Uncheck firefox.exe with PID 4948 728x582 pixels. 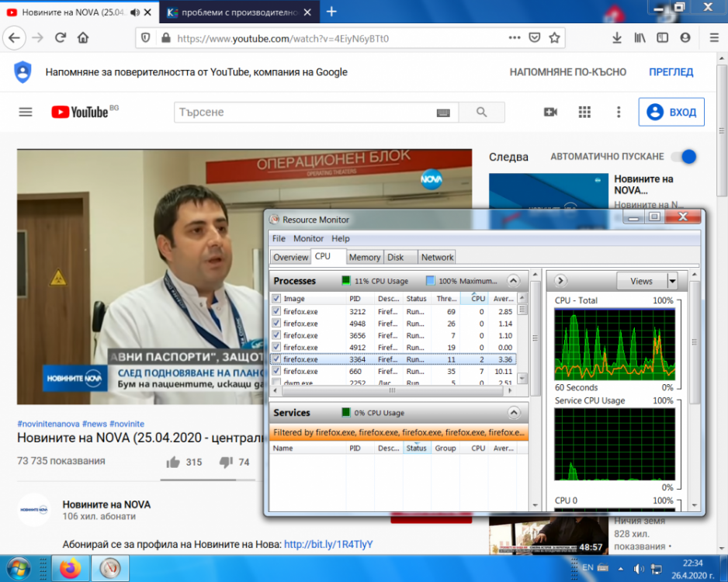tap(277, 323)
